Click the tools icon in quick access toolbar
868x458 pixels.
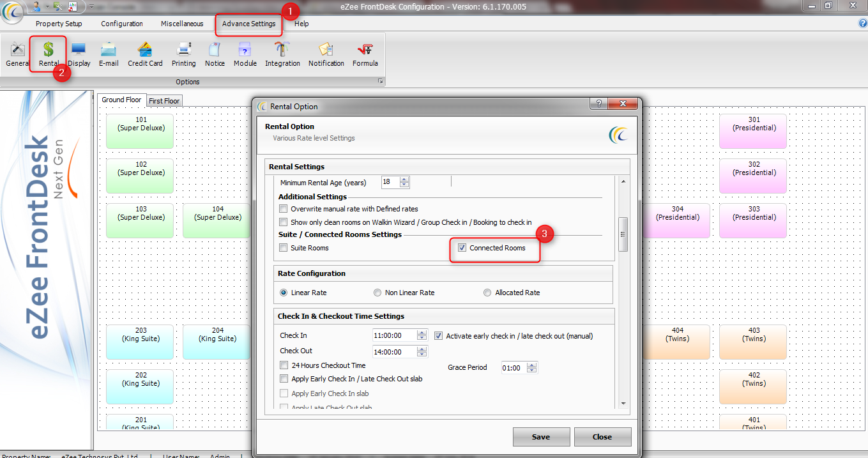point(58,6)
